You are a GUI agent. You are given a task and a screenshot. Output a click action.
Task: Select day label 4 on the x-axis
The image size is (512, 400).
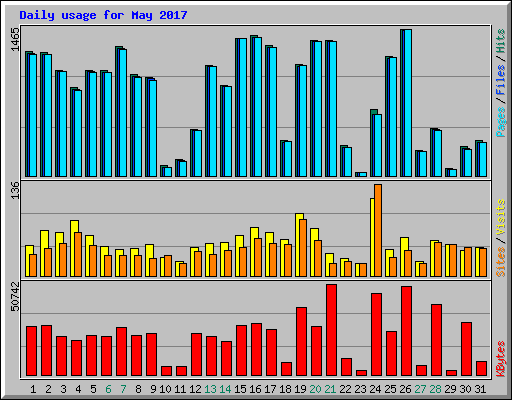(78, 389)
